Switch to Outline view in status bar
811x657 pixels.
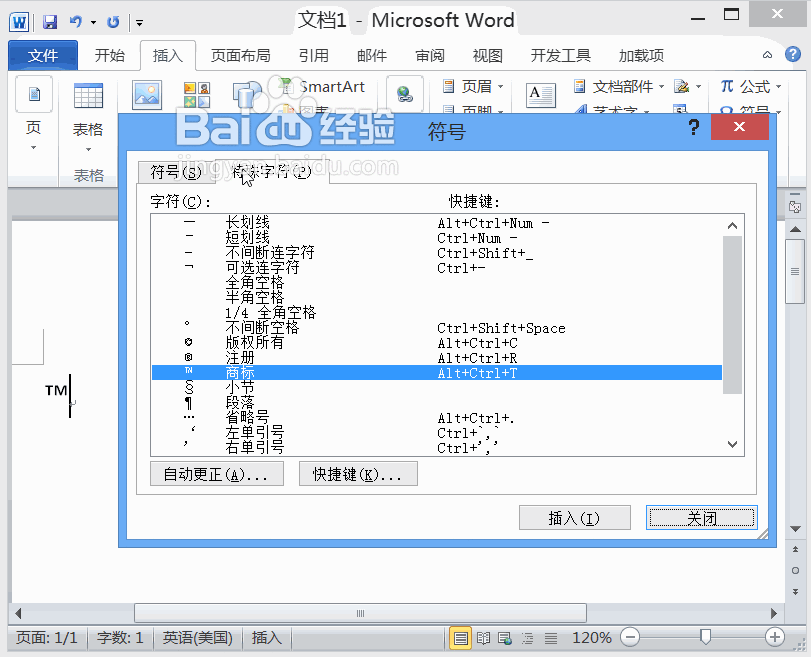(x=527, y=637)
